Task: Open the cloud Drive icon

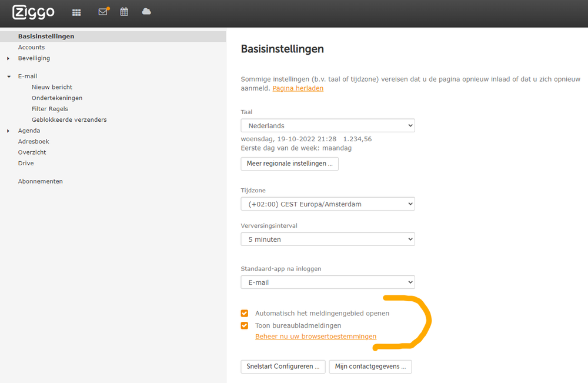Action: tap(146, 12)
